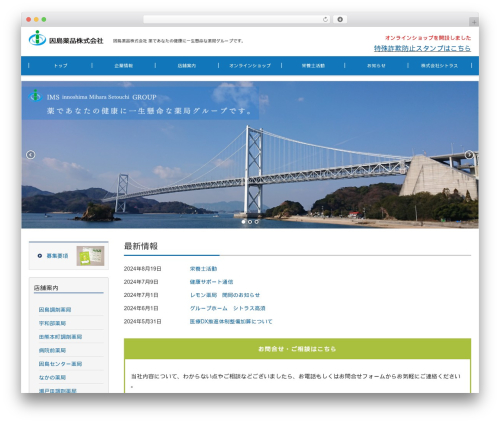Open the 健康サポート通信 news item
The height and width of the screenshot is (423, 500).
pyautogui.click(x=211, y=282)
